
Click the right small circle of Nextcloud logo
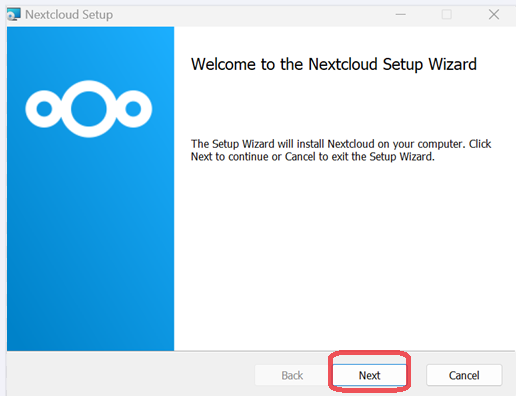[x=133, y=109]
